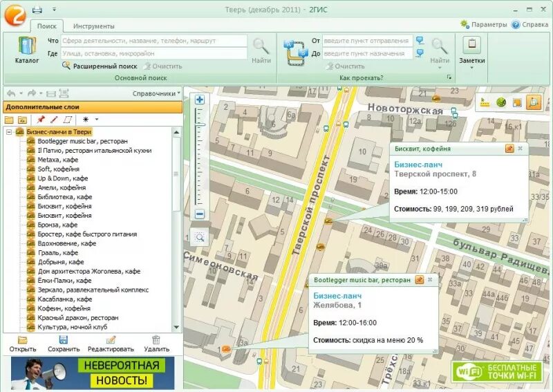Open Заметки notes dropdown

471,53
